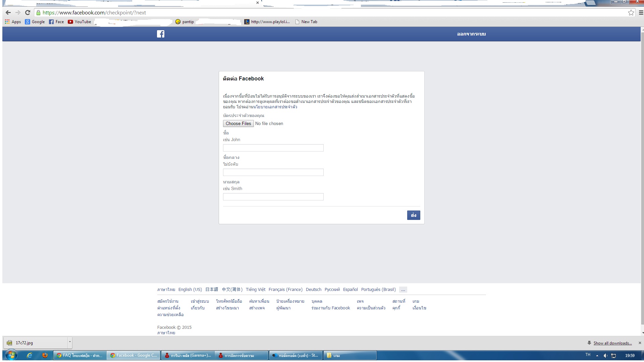Open the Windows Start orb

11,355
